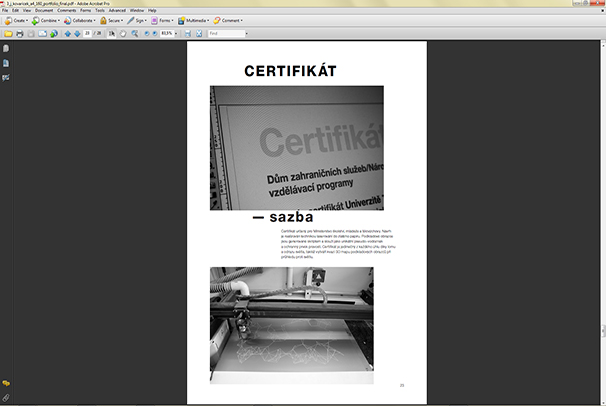606x406 pixels.
Task: Click the Comment toolbar button
Action: tap(229, 19)
